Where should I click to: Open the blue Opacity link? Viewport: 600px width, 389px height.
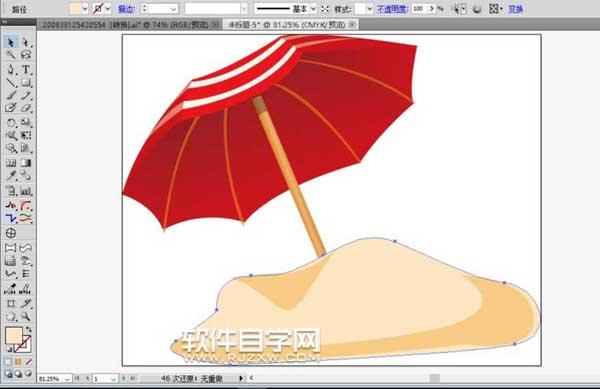[392, 9]
